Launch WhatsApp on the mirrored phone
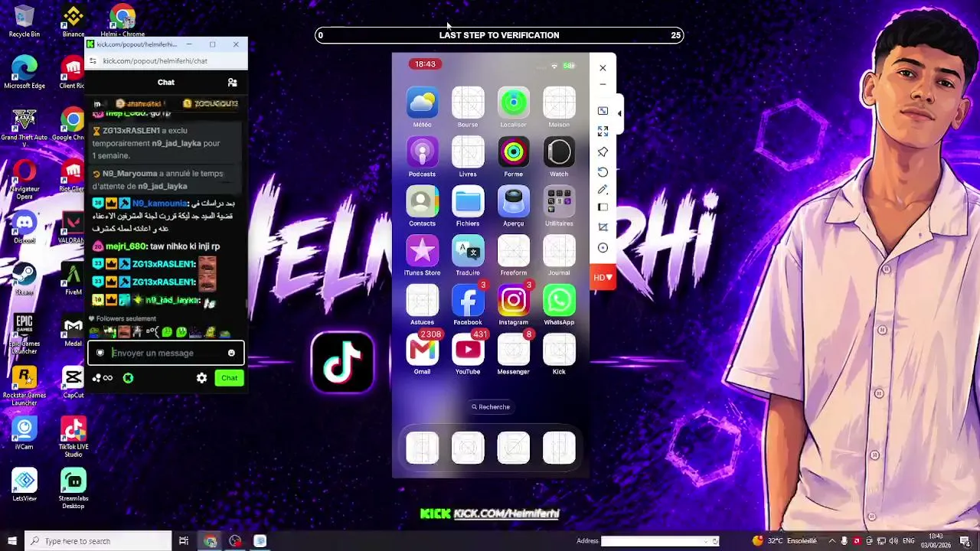This screenshot has width=980, height=551. [x=559, y=300]
